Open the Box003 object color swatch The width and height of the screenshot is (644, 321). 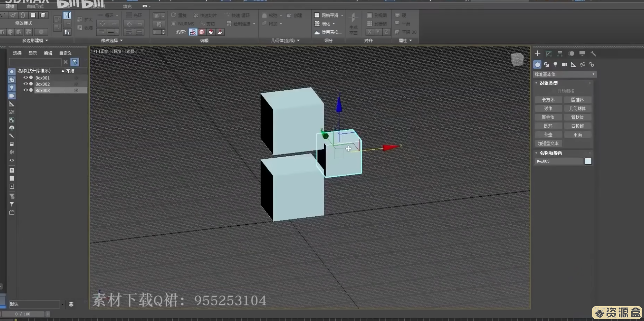(588, 161)
